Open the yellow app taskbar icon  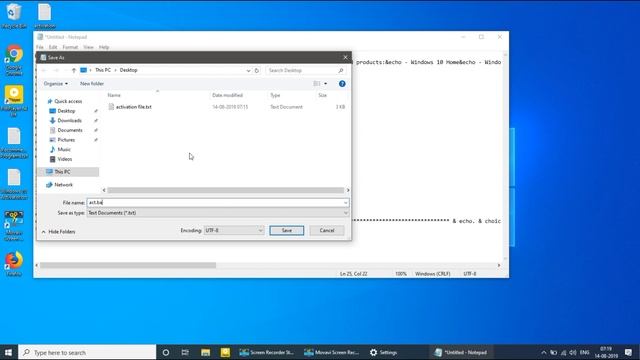point(225,352)
